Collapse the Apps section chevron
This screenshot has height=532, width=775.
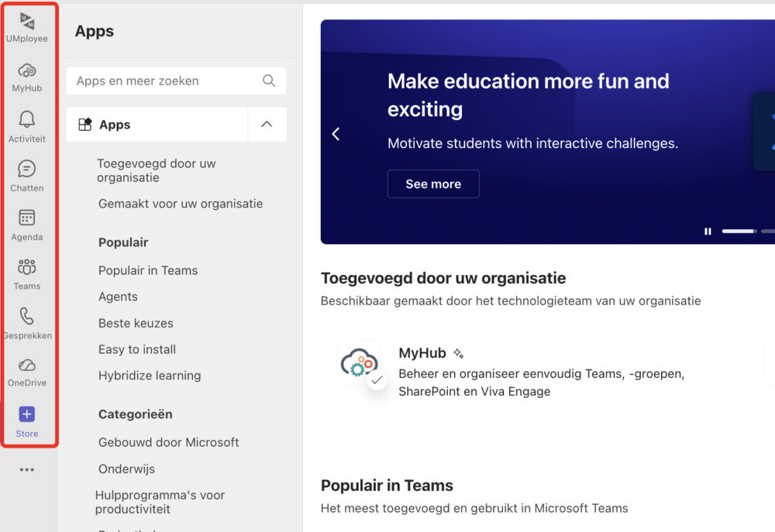coord(267,124)
